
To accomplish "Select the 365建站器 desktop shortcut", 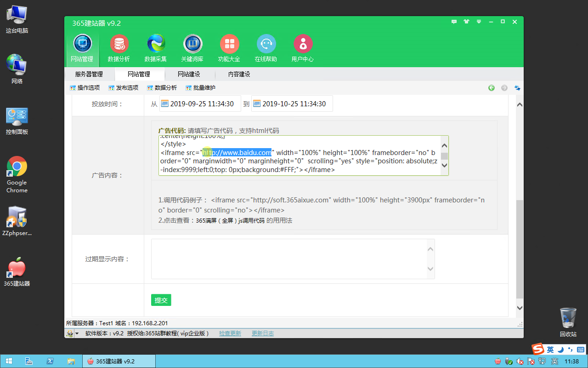I will (17, 272).
